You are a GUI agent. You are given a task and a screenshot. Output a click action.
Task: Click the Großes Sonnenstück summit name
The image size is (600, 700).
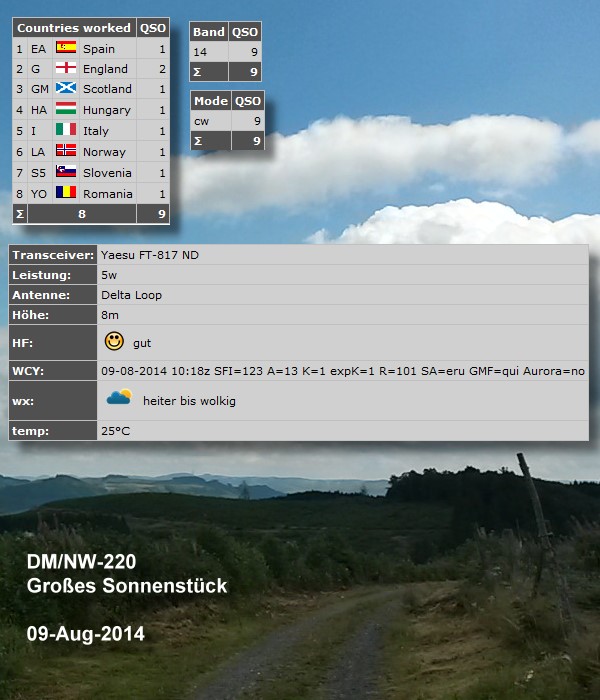point(127,587)
